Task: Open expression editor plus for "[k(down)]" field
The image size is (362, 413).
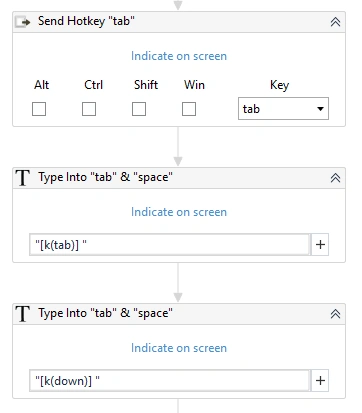Action: pyautogui.click(x=320, y=381)
